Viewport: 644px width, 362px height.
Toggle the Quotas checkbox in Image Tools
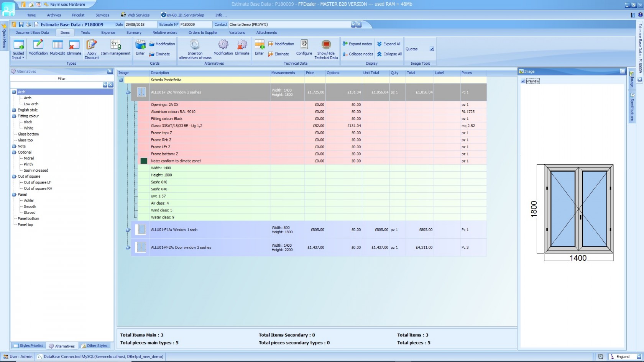(432, 49)
